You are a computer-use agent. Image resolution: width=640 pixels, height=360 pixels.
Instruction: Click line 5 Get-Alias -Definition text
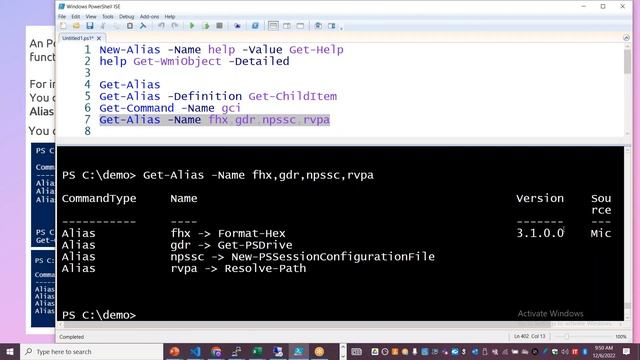(218, 97)
